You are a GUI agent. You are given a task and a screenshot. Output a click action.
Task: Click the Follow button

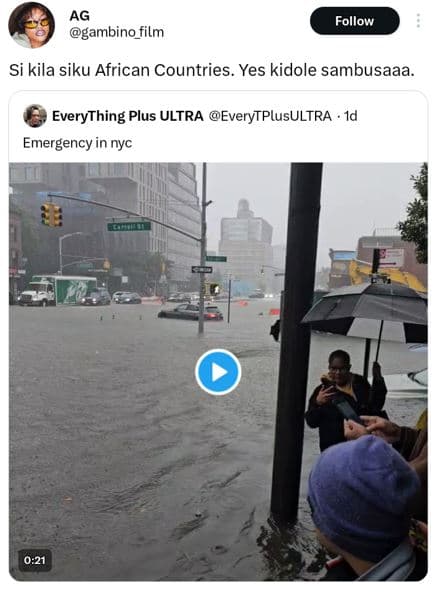pos(354,21)
